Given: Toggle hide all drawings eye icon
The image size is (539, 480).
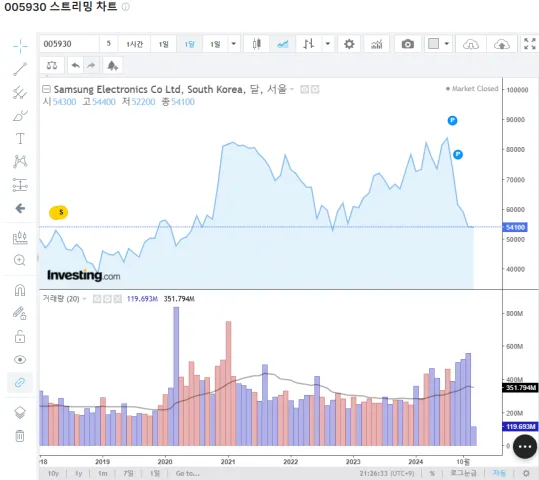Looking at the screenshot, I should (20, 360).
